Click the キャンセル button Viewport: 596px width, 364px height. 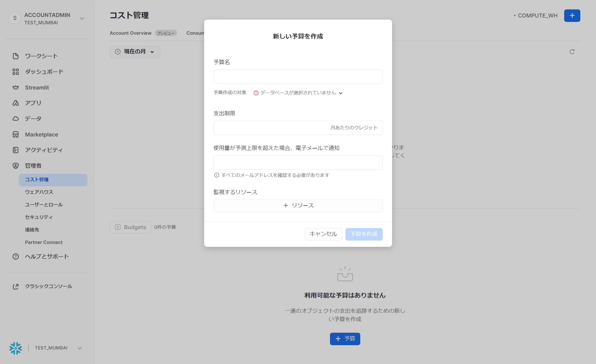(323, 234)
